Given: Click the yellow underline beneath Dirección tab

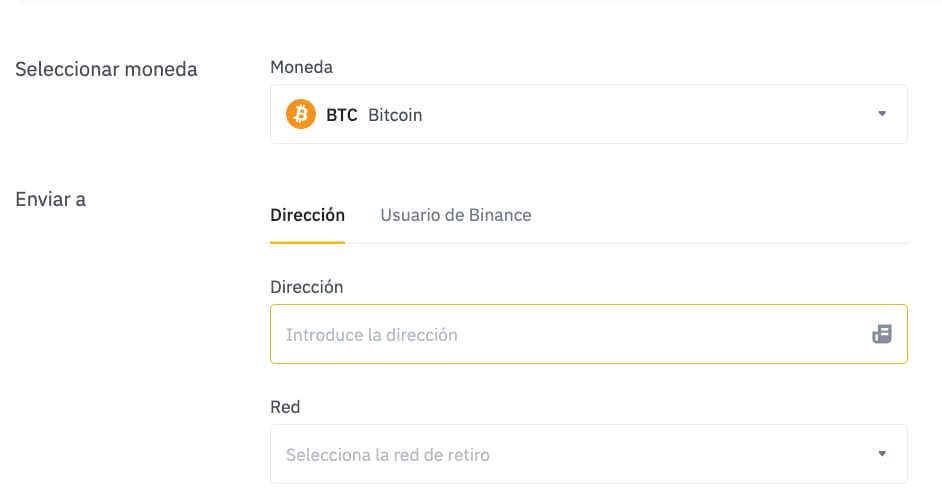Looking at the screenshot, I should tap(307, 242).
